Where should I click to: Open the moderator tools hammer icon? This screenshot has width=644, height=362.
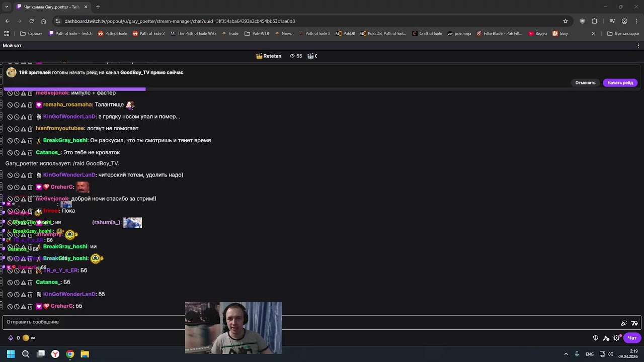pos(606,338)
